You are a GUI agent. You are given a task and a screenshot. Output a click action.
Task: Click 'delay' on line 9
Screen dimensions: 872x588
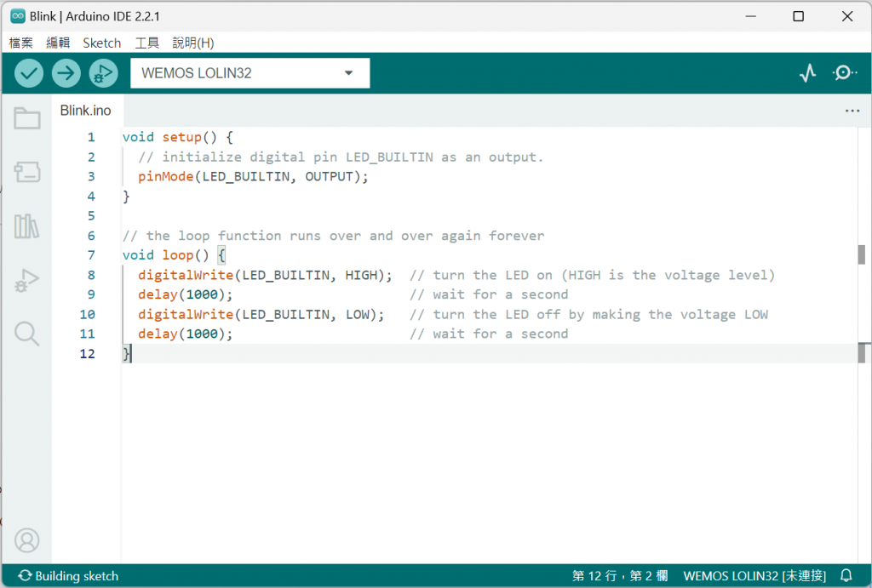[x=158, y=294]
